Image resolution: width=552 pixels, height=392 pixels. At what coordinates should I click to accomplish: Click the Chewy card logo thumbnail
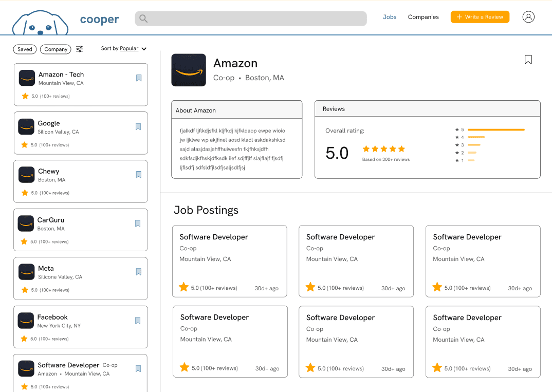26,175
